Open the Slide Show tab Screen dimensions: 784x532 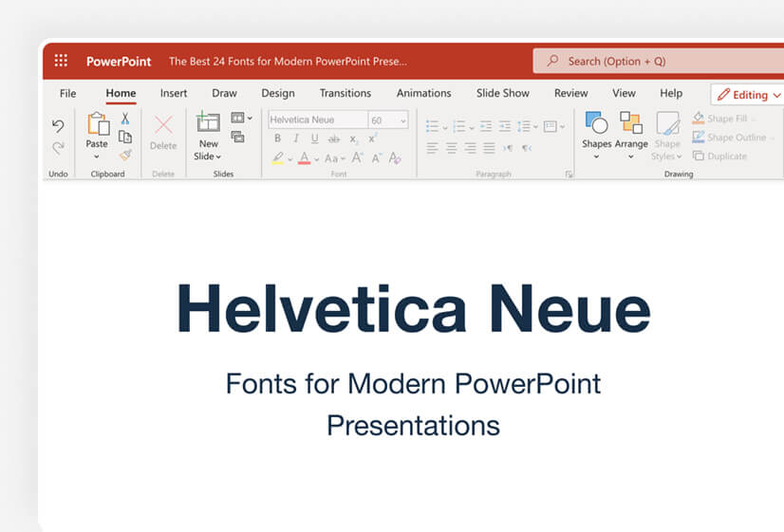502,94
